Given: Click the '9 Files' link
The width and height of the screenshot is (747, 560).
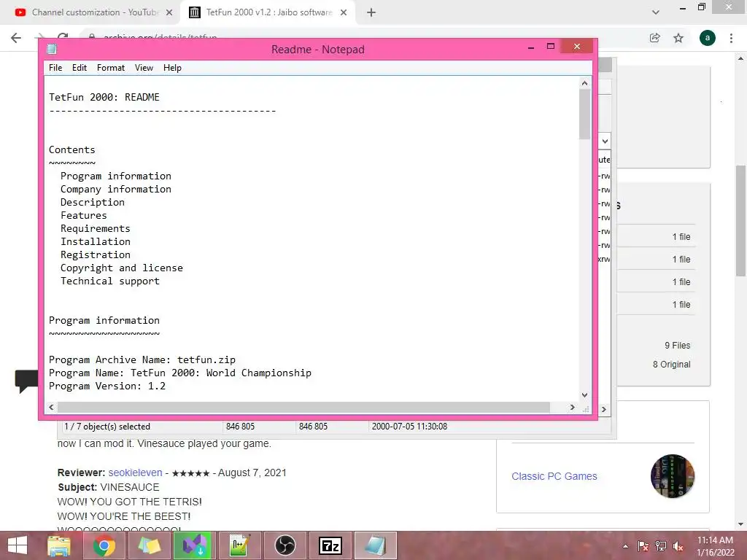Looking at the screenshot, I should (677, 345).
